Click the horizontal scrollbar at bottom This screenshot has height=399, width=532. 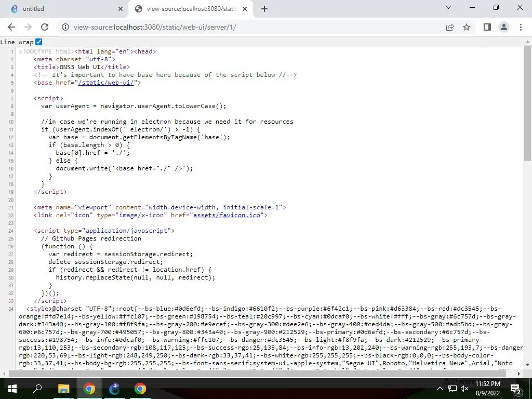tap(258, 374)
